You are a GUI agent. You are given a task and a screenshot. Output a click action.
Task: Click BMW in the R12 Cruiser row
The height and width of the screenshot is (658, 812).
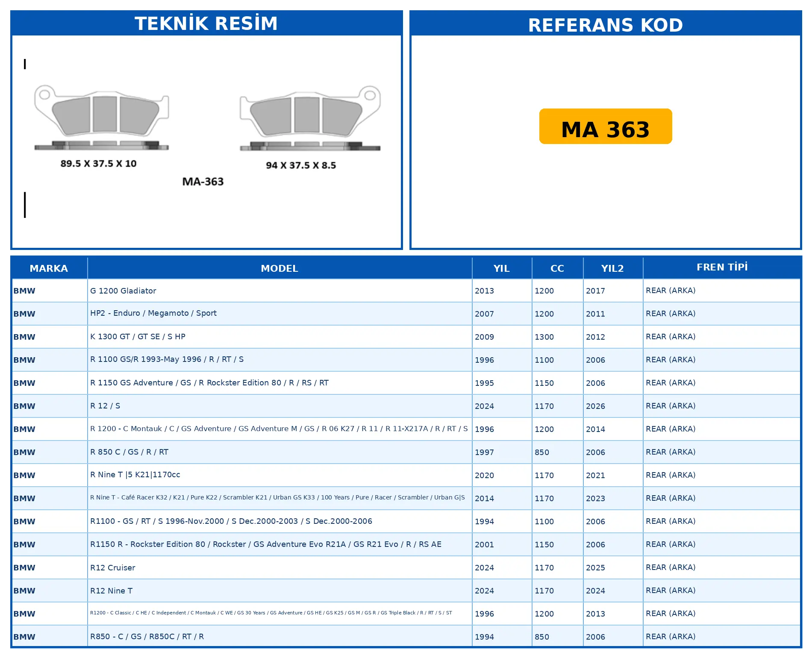[x=24, y=568]
